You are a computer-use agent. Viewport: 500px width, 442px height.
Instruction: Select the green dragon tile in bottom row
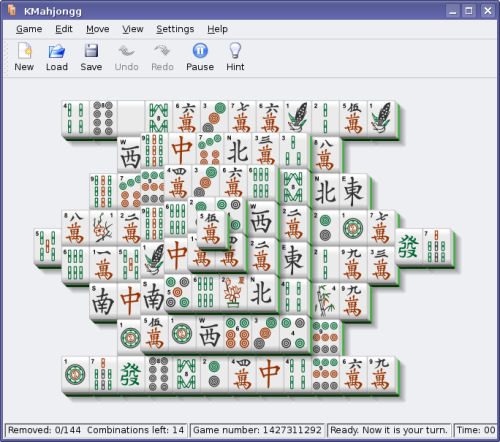click(131, 374)
